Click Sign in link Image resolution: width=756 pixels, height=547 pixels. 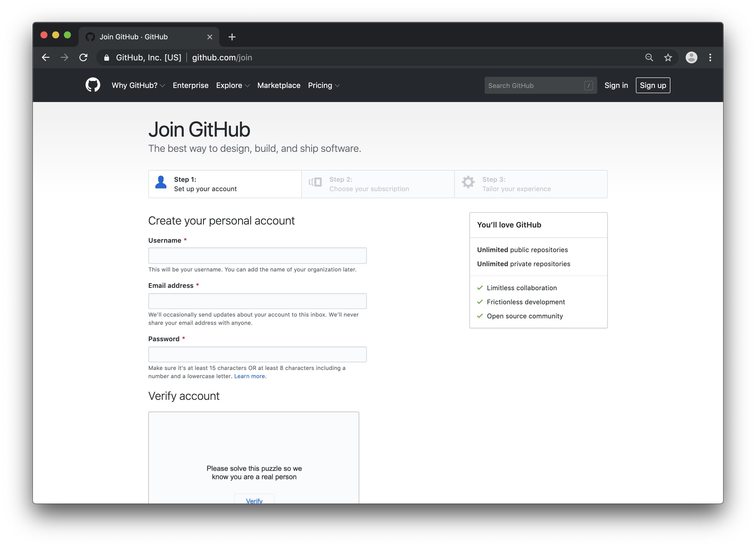616,85
